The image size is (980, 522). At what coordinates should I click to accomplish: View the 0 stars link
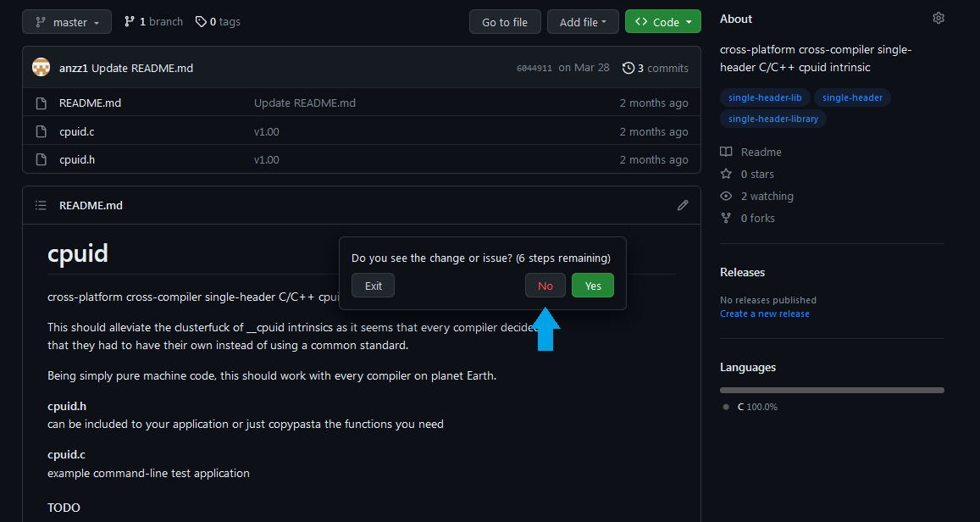pyautogui.click(x=757, y=175)
